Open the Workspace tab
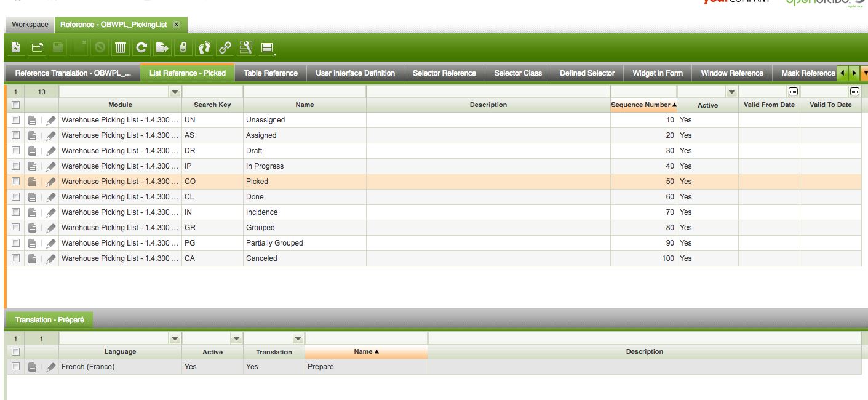Viewport: 868px width, 400px height. (x=30, y=25)
